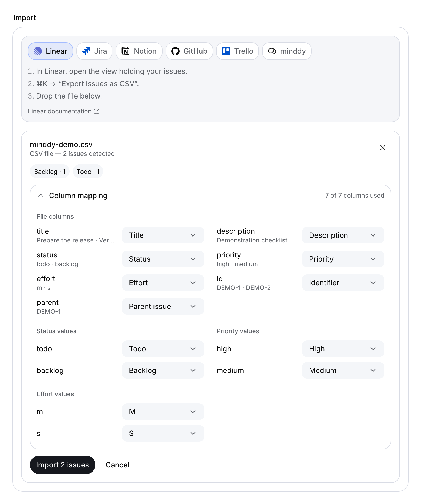Choose the Trello import tab

tap(238, 51)
